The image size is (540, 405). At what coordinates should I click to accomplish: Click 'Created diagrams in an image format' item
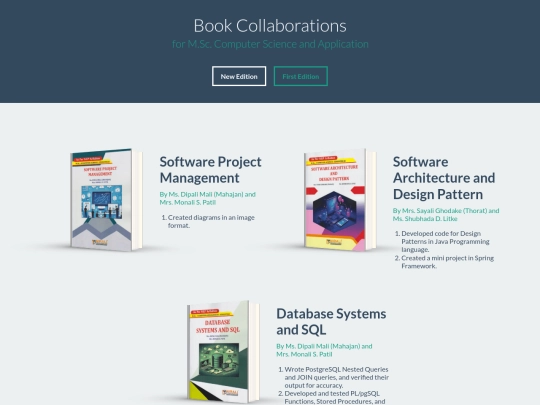[x=211, y=221]
